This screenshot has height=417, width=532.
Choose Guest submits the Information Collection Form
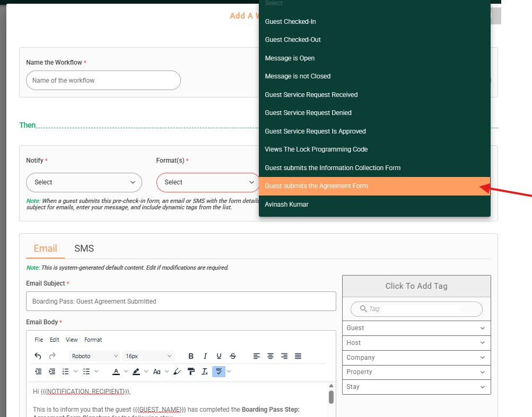374,168
